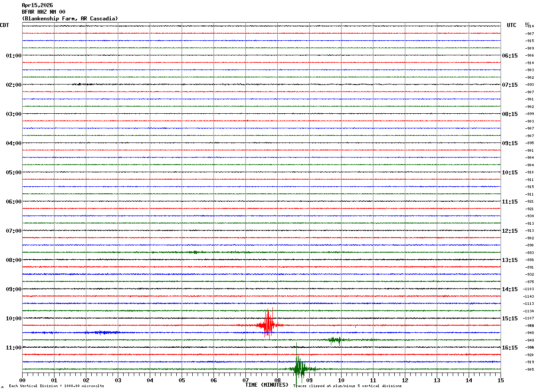This screenshot has height=392, width=536.
Task: Click the 16:15 UTC row label
Action: (510, 348)
